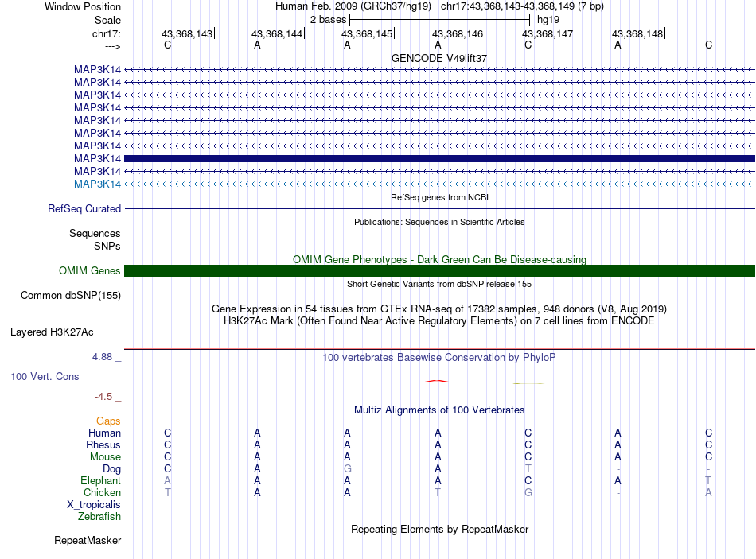Click the hg19 label beside the scale bar
The height and width of the screenshot is (559, 756).
[548, 20]
